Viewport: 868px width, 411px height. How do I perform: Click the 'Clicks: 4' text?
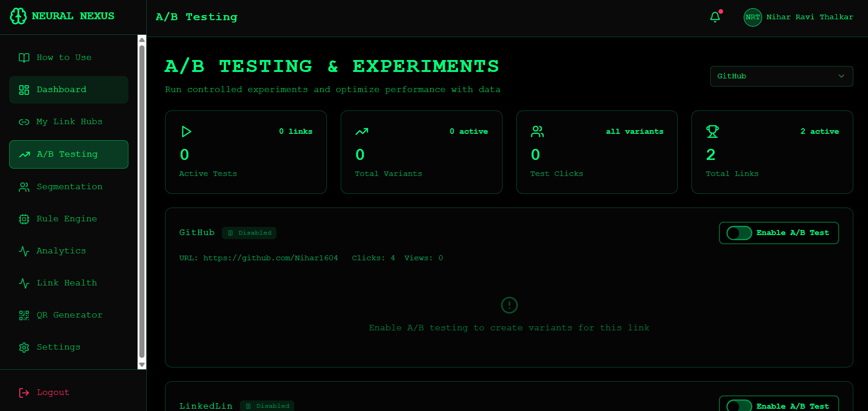(373, 258)
